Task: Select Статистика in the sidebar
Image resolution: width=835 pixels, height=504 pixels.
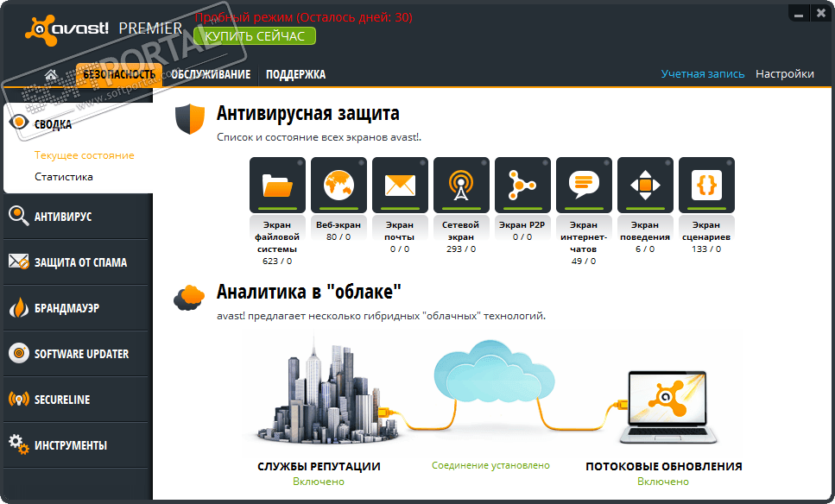Action: pos(63,177)
